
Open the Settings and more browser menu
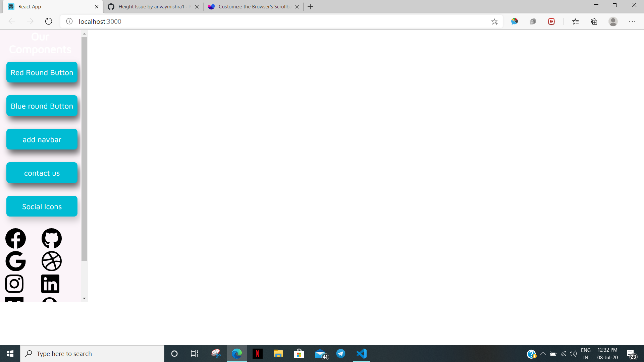click(x=633, y=21)
